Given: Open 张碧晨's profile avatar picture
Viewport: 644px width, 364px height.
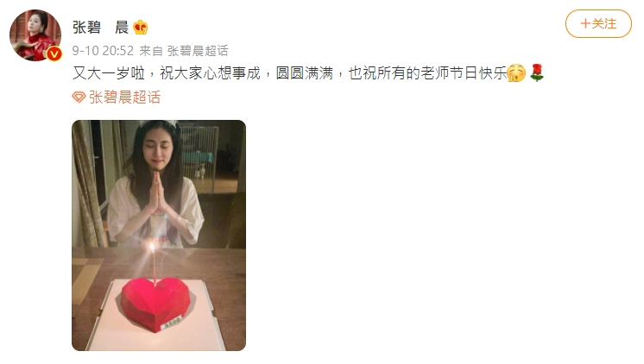Looking at the screenshot, I should [x=35, y=35].
